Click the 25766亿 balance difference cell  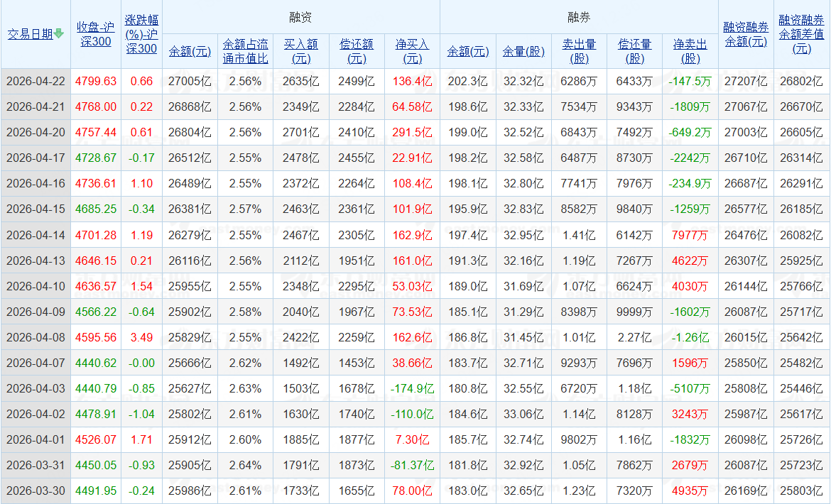(x=802, y=286)
